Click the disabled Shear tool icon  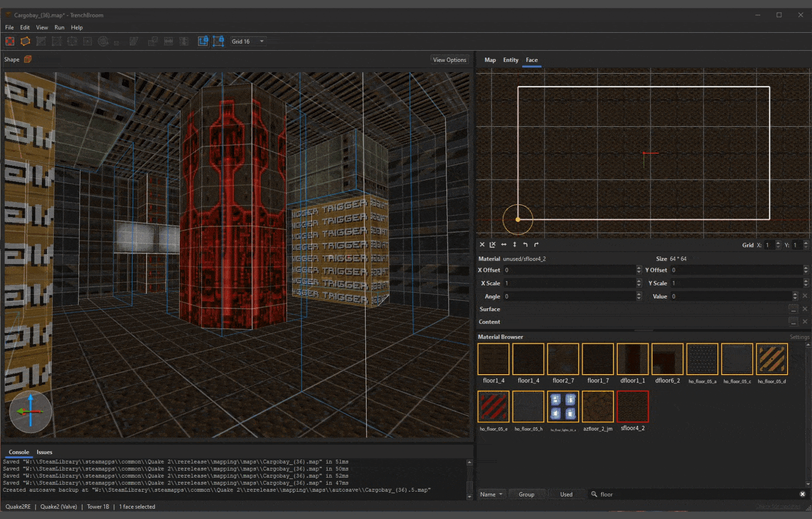tap(134, 41)
